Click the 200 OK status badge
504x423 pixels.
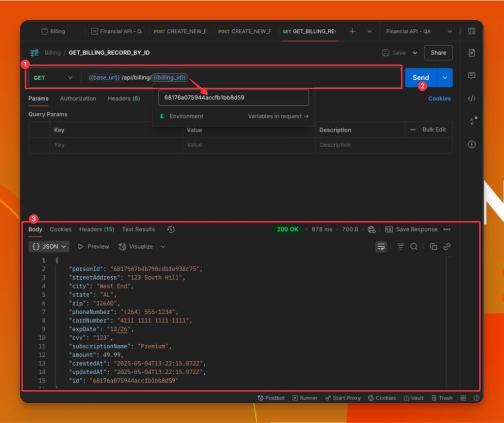click(287, 229)
